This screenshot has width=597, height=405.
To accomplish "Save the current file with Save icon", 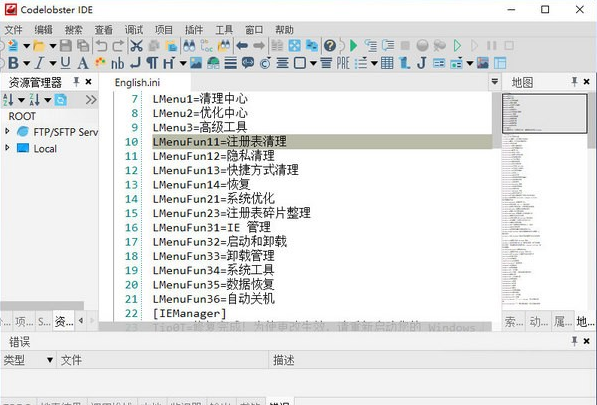I will point(66,46).
